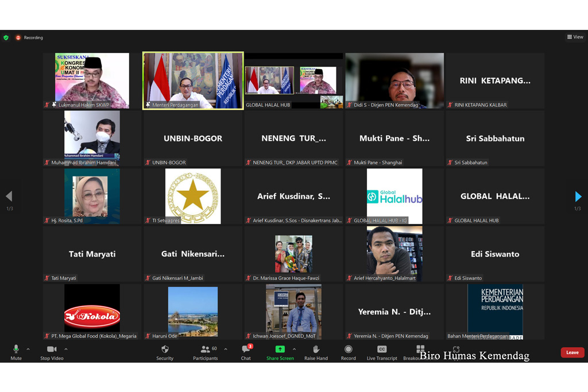588x392 pixels.
Task: Click the green encryption shield icon
Action: 6,38
